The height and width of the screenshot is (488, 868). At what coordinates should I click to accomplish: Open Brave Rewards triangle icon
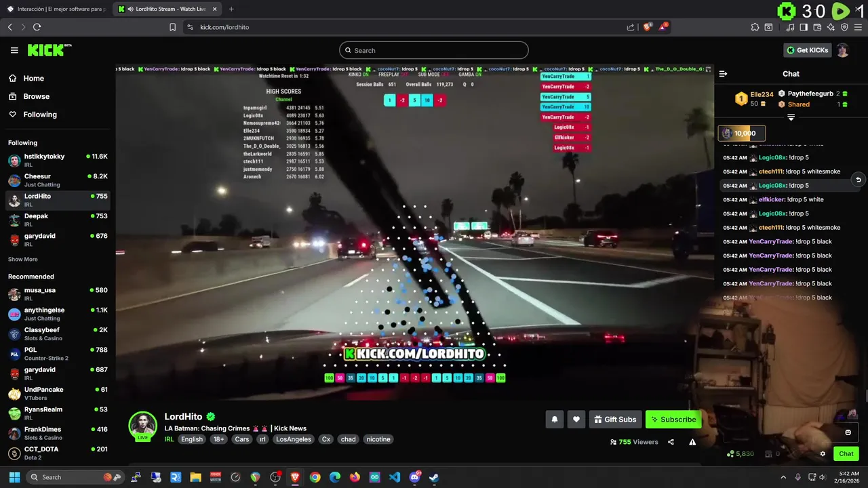663,27
